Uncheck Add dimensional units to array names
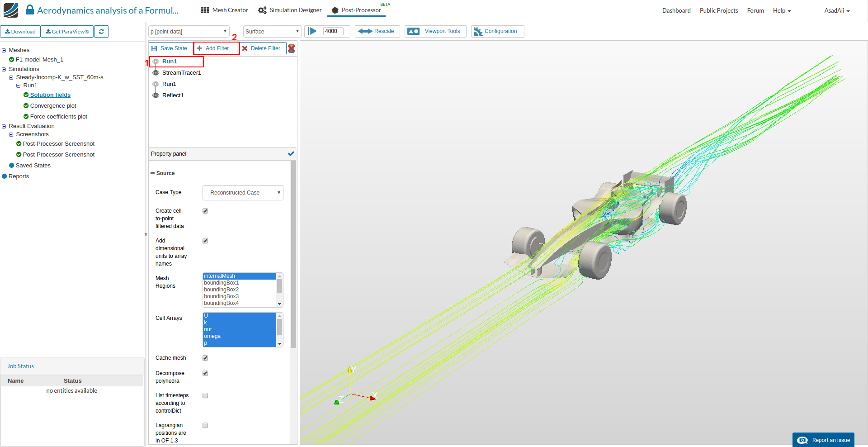 pos(205,241)
